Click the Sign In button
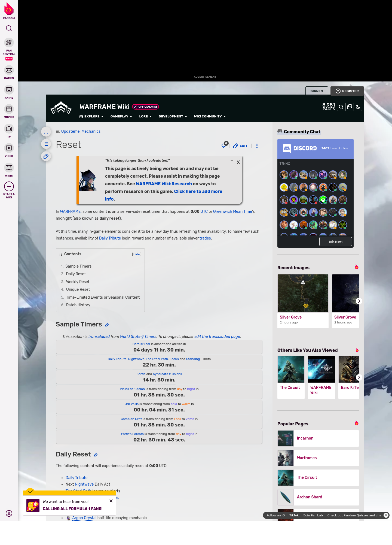The height and width of the screenshot is (545, 392). coord(317,91)
